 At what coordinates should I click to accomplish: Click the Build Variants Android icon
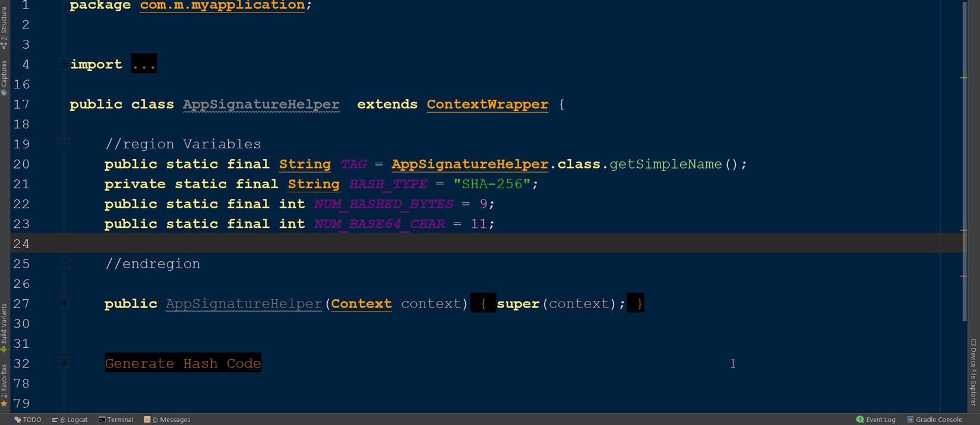[x=4, y=350]
